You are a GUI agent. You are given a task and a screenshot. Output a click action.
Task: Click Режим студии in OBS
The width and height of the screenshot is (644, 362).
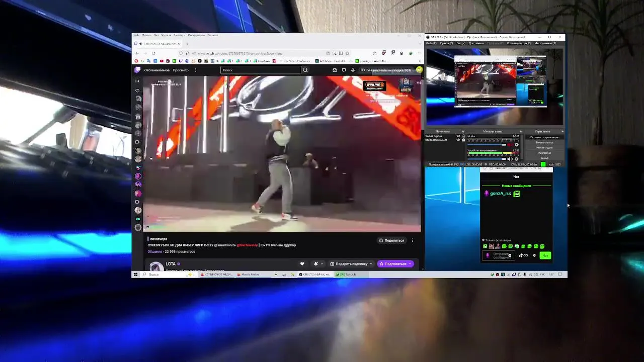click(x=544, y=148)
